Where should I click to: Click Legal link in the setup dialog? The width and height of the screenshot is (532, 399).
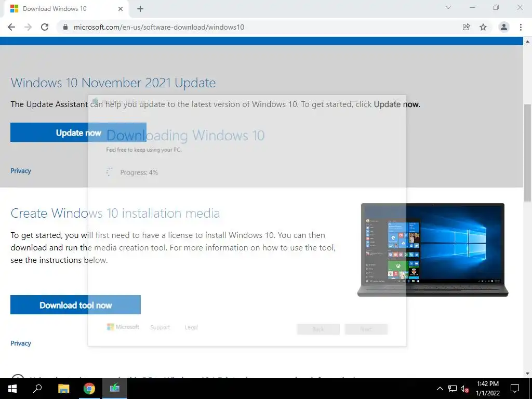(x=191, y=327)
